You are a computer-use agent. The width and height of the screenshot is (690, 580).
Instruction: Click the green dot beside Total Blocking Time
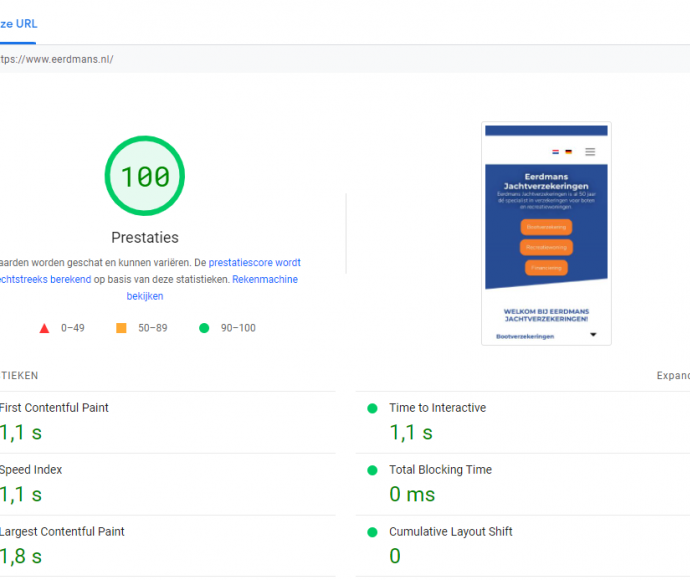point(372,470)
